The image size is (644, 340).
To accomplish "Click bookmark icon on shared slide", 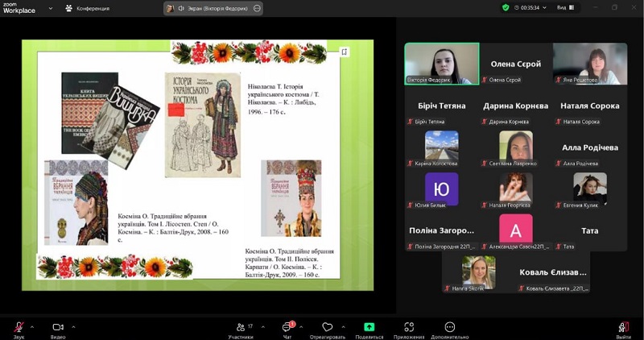I will 345,52.
